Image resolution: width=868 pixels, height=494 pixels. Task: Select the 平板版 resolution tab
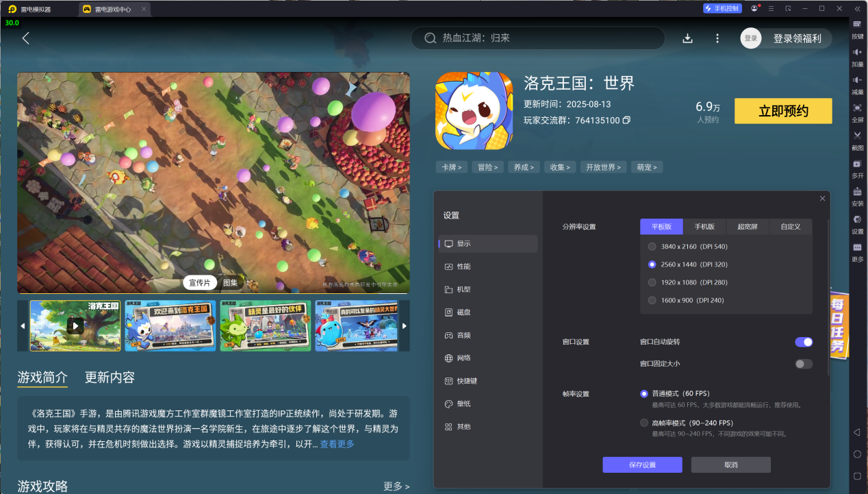pos(662,226)
